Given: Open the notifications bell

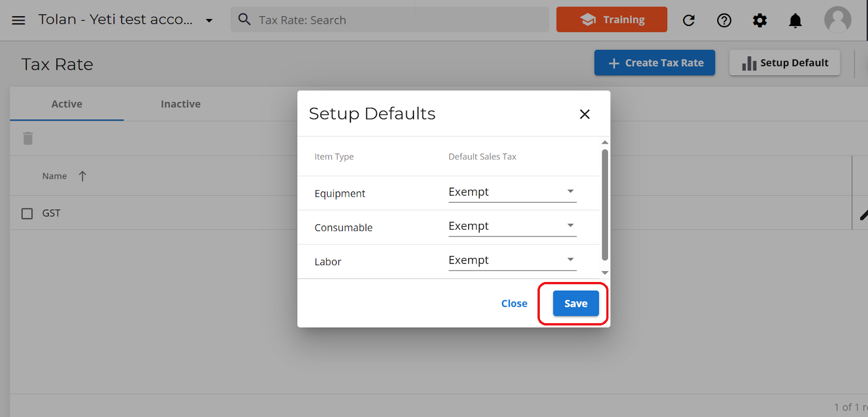Looking at the screenshot, I should [x=795, y=21].
